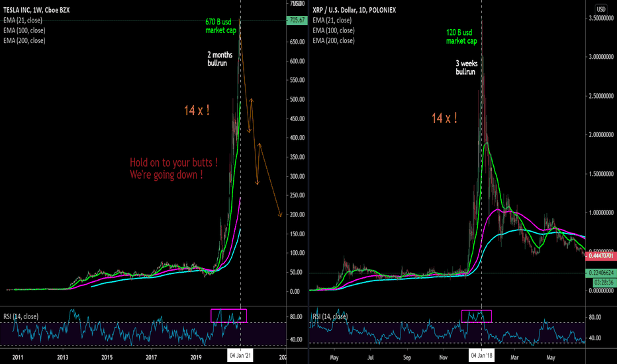Click EMA (100, close) legend on Tesla chart

tap(24, 30)
